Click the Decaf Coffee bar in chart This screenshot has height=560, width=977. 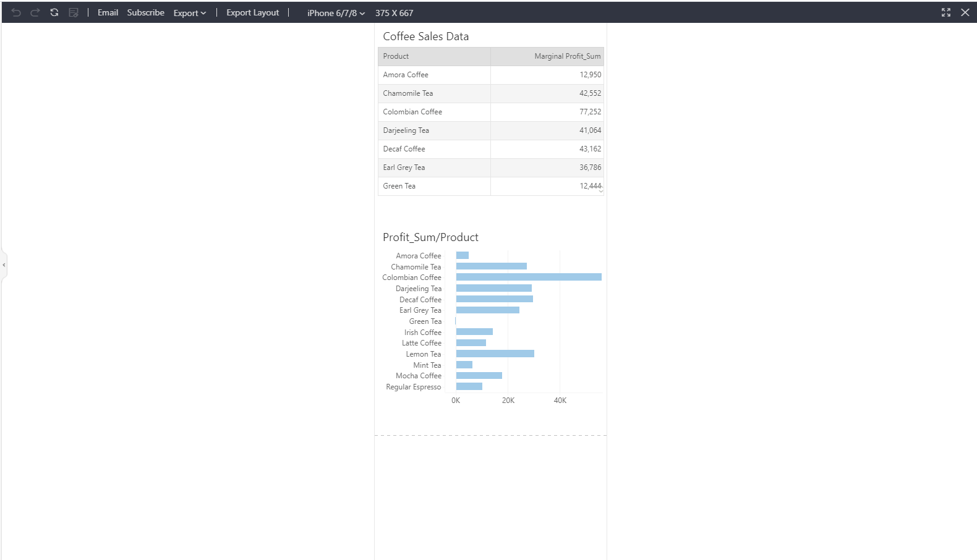click(495, 299)
